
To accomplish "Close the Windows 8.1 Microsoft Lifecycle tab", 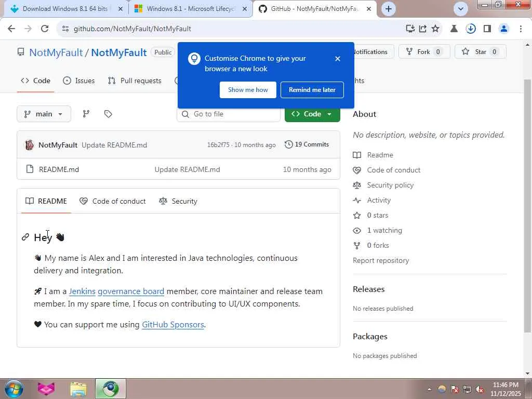I will tap(245, 9).
